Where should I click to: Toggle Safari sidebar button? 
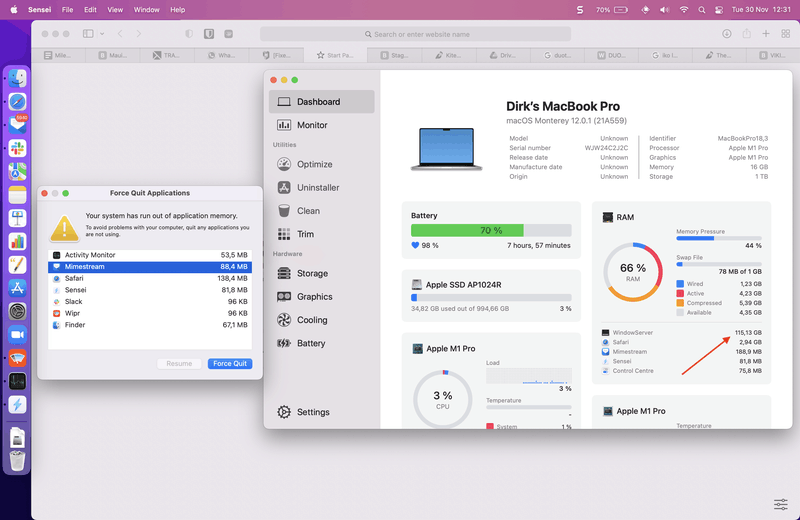coord(88,34)
